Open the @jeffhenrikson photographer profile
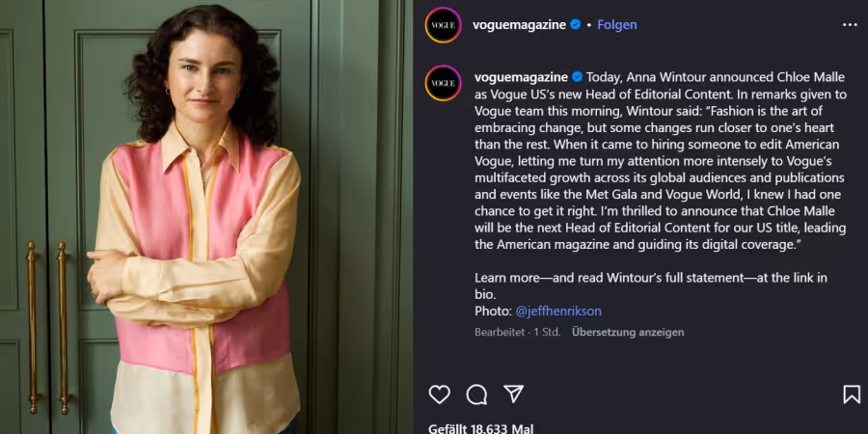The width and height of the screenshot is (868, 434). [x=558, y=312]
